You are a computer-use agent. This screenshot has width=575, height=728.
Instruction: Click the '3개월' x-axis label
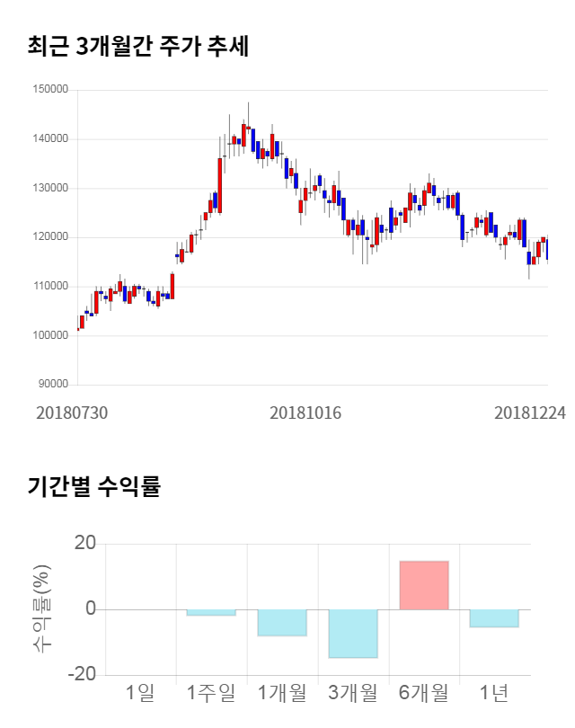click(x=352, y=693)
